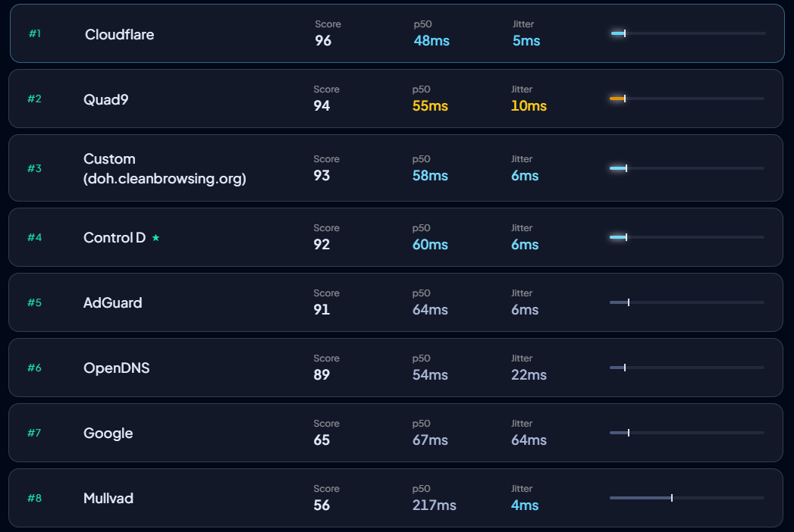Select the Cloudflare result row
Viewport: 794px width, 532px height.
(x=397, y=33)
